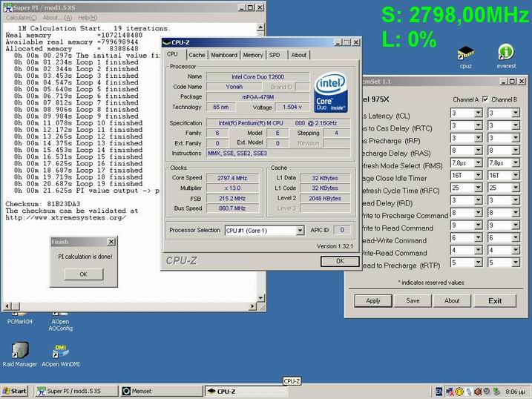This screenshot has height=399, width=532.
Task: Switch to the Memory tab in CPU-Z
Action: pyautogui.click(x=253, y=55)
